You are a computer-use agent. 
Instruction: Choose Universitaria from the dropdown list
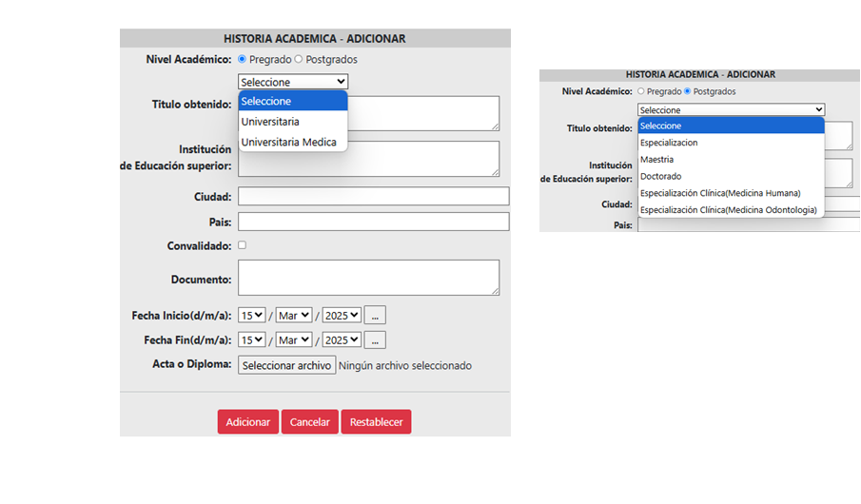pyautogui.click(x=270, y=122)
